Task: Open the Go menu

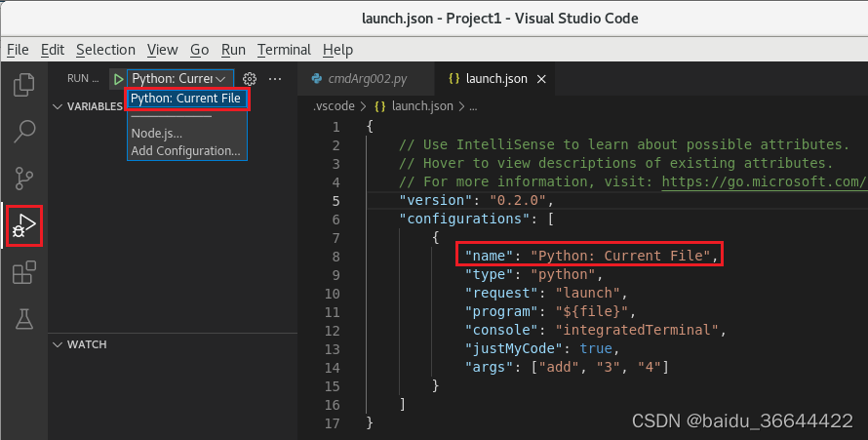Action: point(199,50)
